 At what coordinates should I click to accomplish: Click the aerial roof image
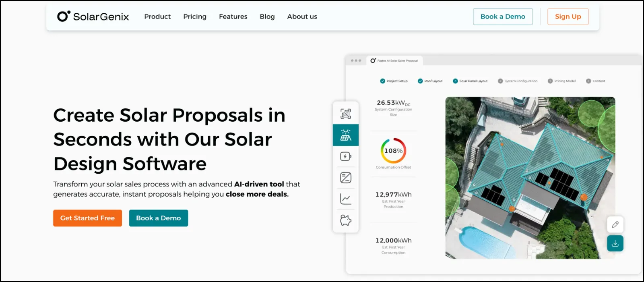point(530,178)
